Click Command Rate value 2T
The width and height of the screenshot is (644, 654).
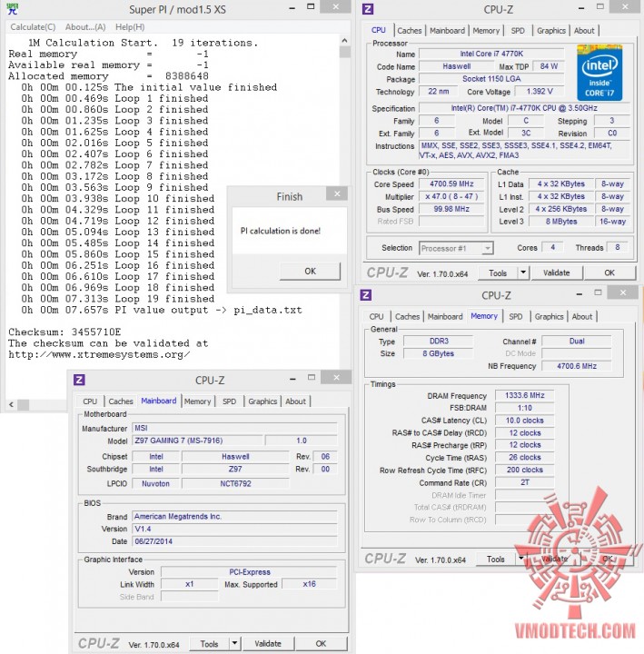tap(525, 482)
